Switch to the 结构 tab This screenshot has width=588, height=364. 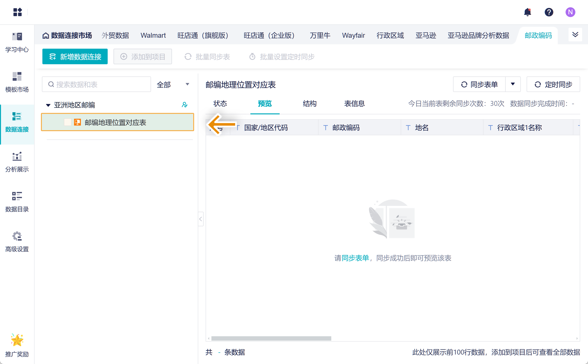click(310, 104)
